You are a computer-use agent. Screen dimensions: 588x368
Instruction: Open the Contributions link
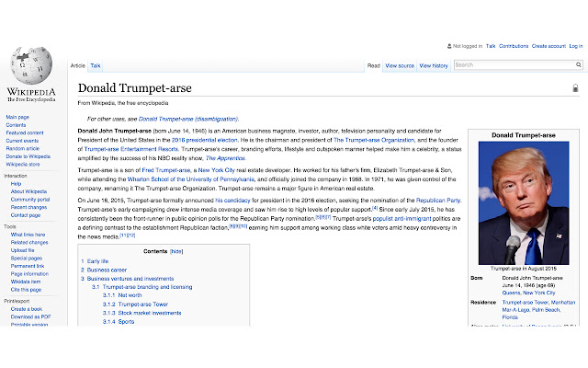click(x=514, y=46)
